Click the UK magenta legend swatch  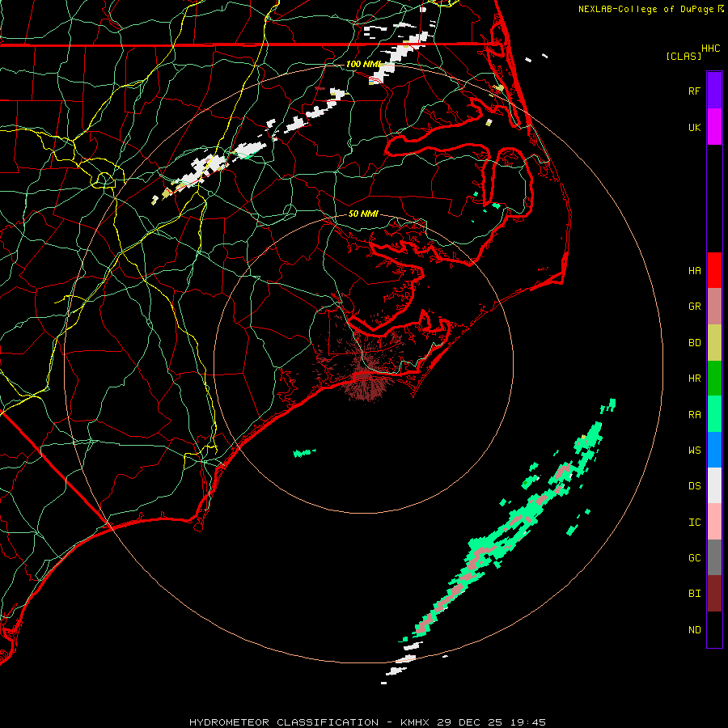pos(714,127)
